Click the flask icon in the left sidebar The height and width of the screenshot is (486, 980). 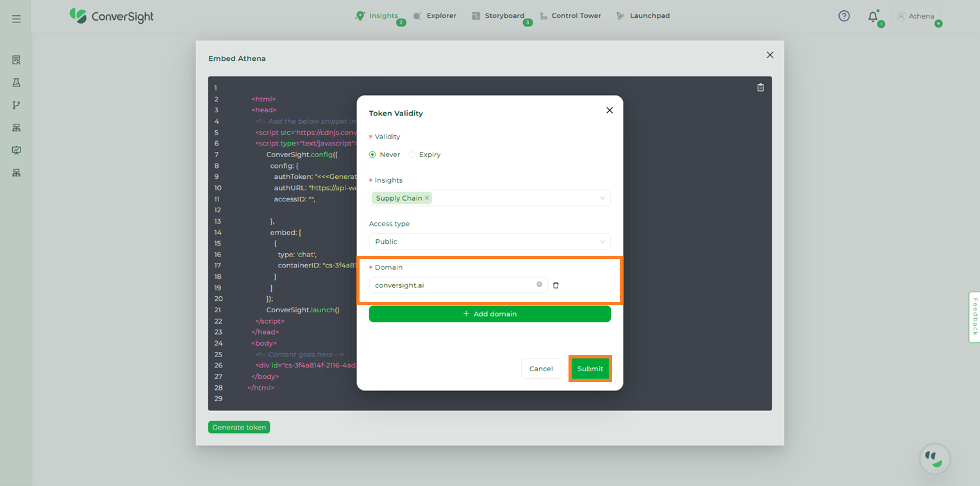pos(17,83)
